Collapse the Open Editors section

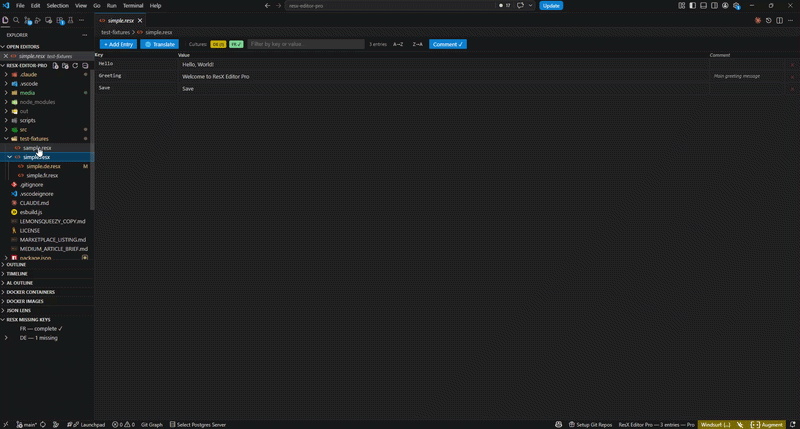coord(3,47)
